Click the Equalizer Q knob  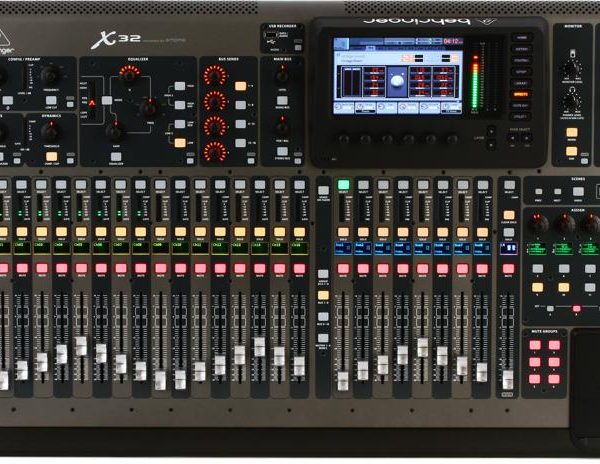click(129, 75)
